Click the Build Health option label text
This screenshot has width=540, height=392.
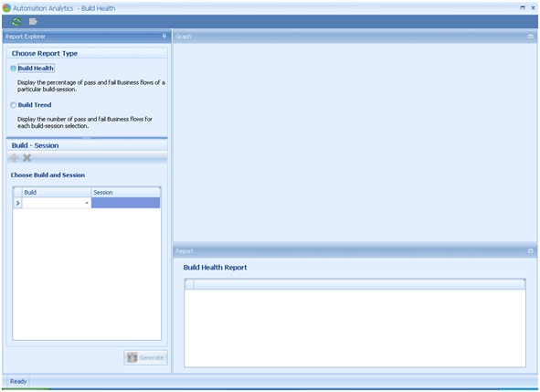click(36, 69)
